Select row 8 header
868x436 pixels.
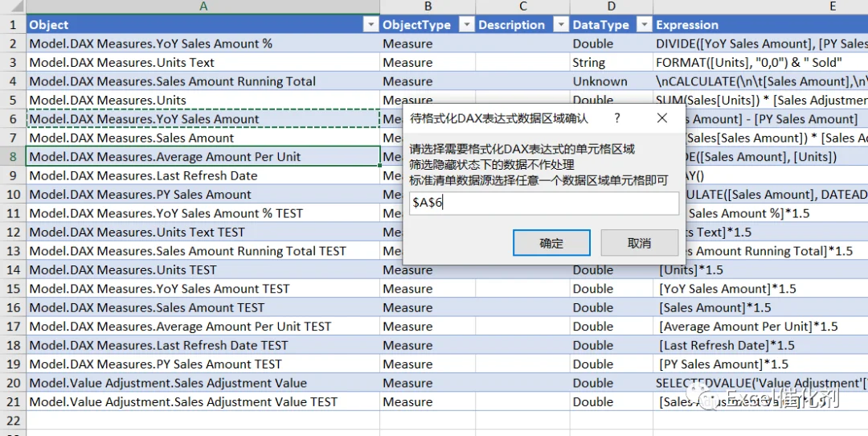13,157
